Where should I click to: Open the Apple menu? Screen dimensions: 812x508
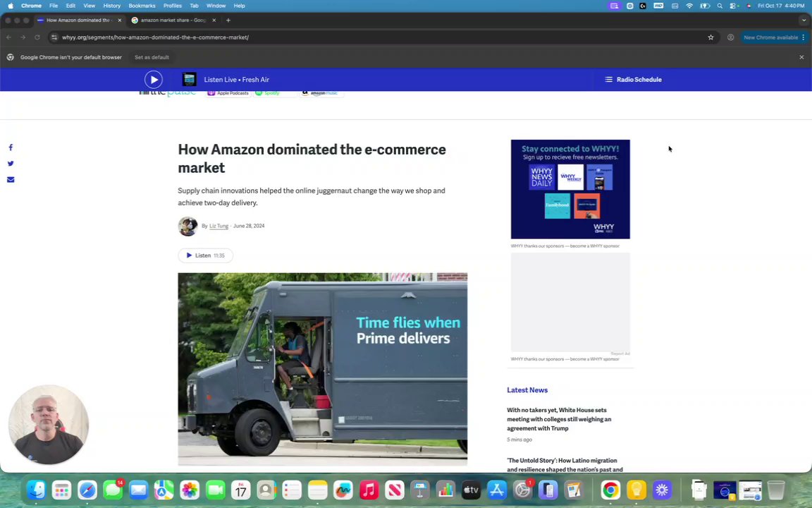coord(11,6)
